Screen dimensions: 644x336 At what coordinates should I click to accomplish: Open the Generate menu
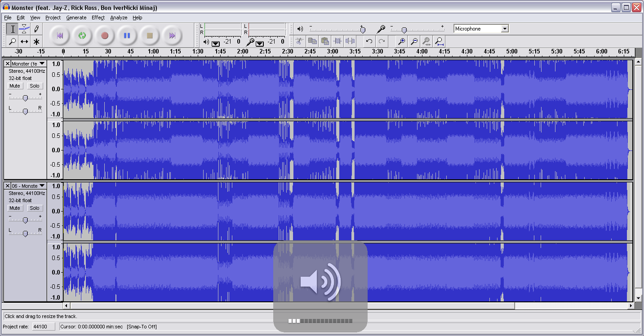76,18
